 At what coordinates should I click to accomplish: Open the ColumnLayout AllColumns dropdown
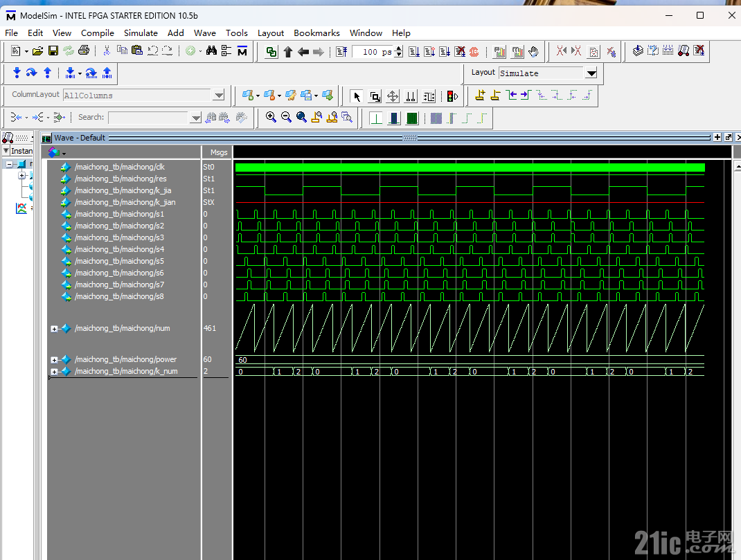pos(218,95)
